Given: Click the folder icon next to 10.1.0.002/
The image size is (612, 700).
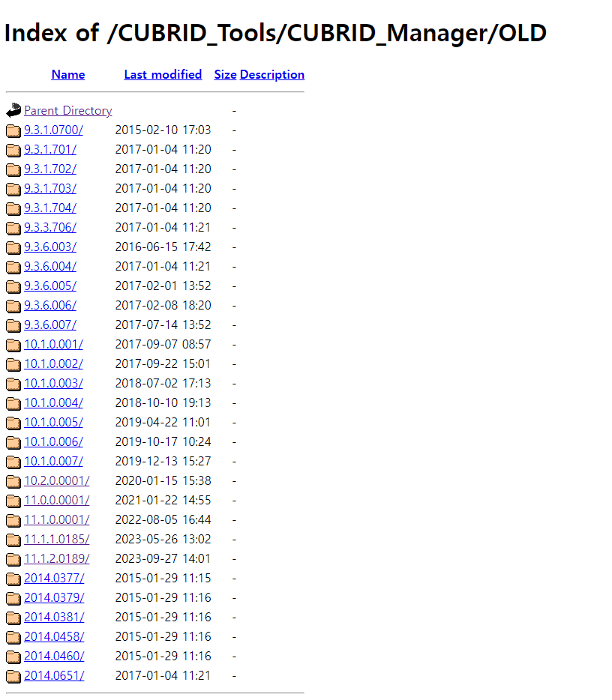Looking at the screenshot, I should 13,365.
